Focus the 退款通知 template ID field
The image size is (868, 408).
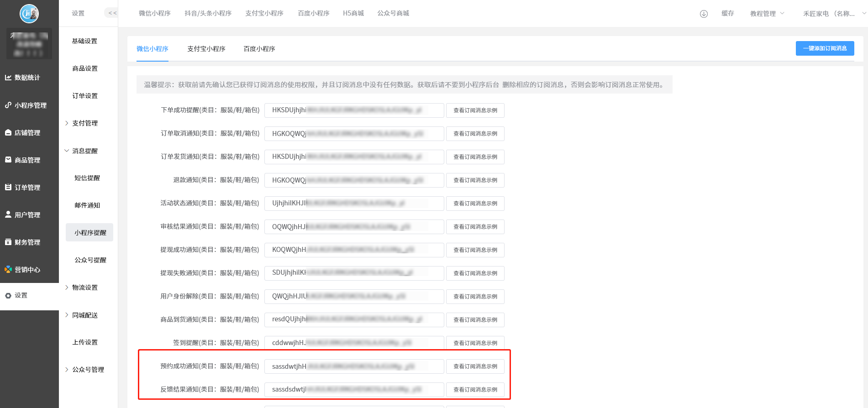point(354,180)
